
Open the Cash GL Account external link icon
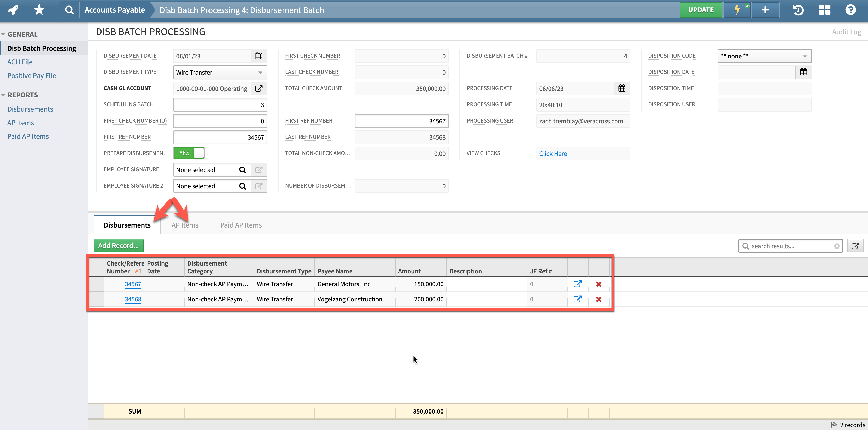click(x=259, y=88)
